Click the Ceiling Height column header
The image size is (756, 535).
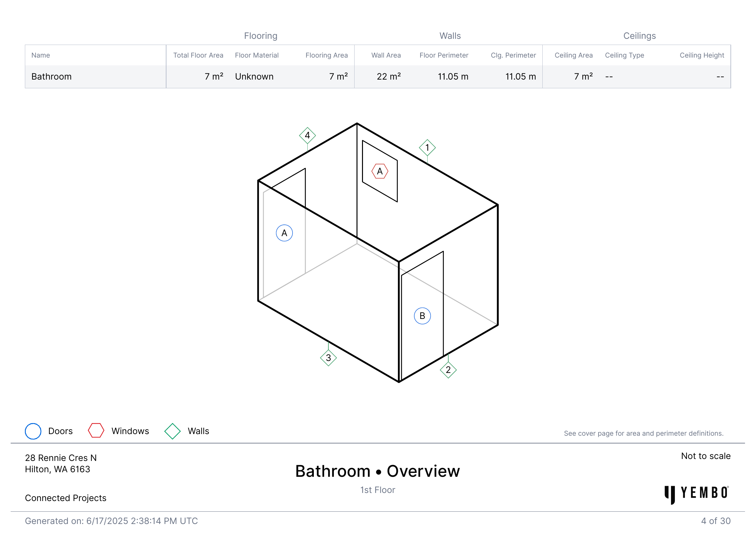[x=702, y=55]
